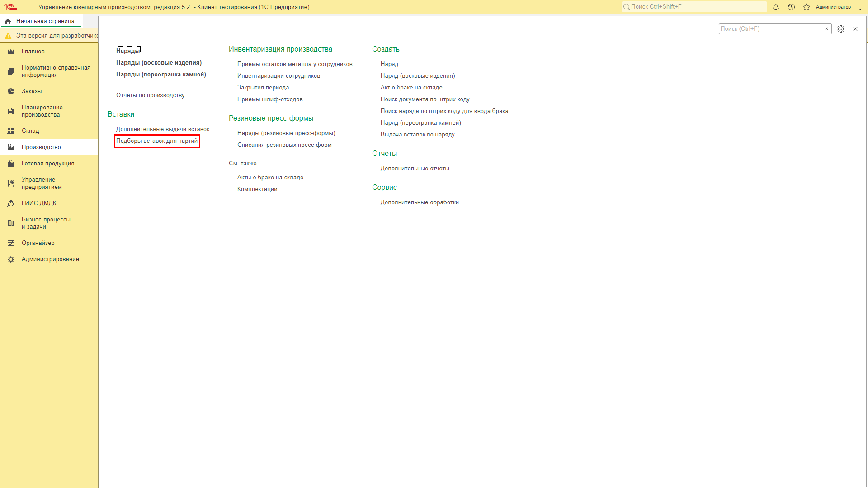Click Планирование производства section icon

coord(11,111)
